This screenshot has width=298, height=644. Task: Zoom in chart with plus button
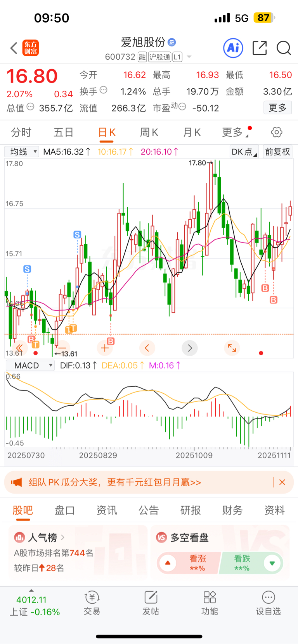pos(104,348)
